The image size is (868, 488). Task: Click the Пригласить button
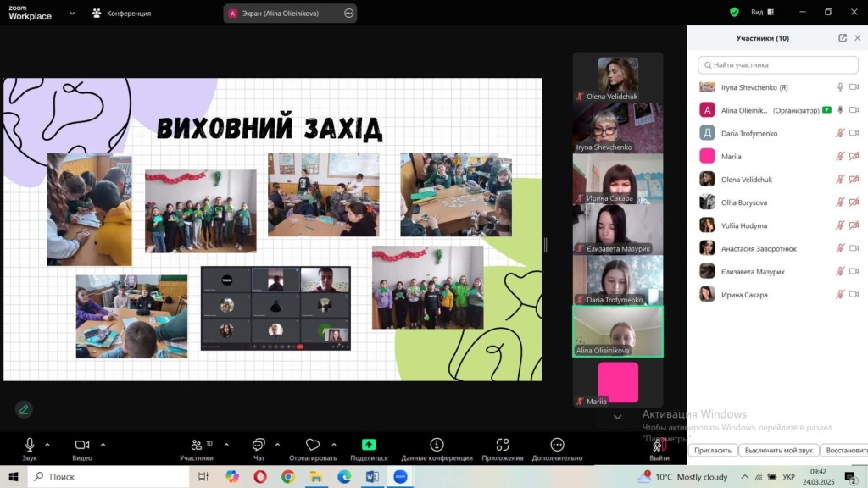(713, 451)
